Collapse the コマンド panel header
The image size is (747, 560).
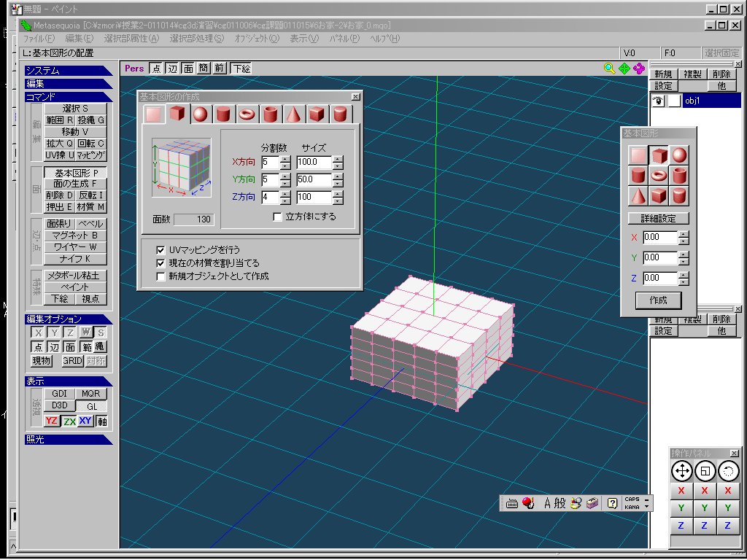click(x=69, y=97)
